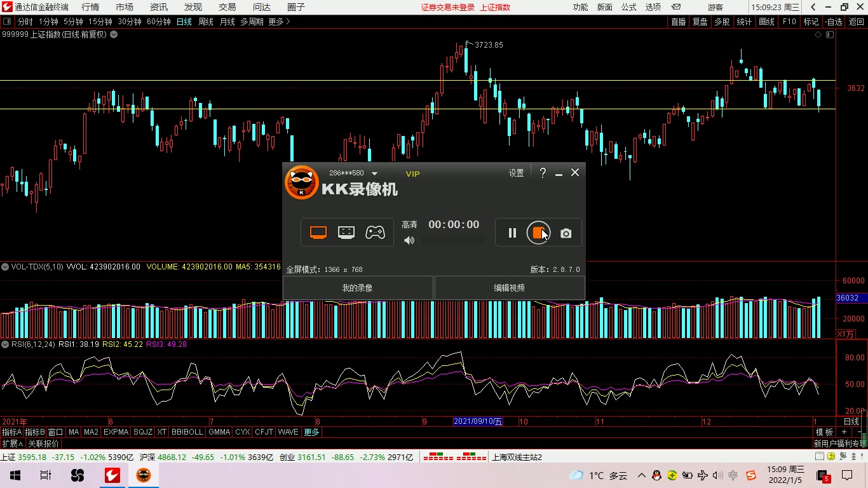Expand the 上证指数 chart title dropdown
The height and width of the screenshot is (488, 868).
tap(114, 35)
